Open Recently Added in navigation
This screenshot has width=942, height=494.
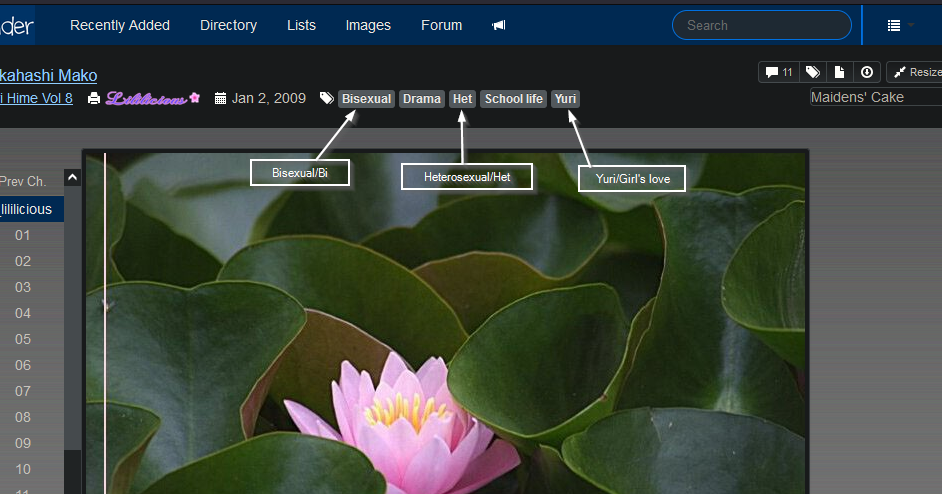click(120, 25)
